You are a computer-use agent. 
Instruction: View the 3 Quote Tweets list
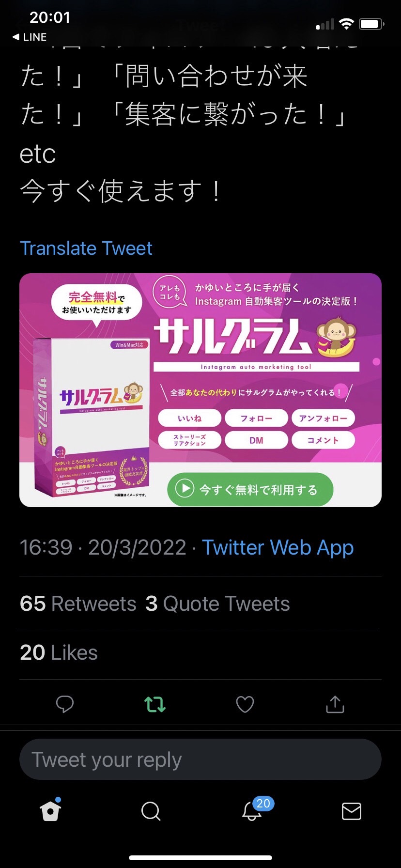217,604
